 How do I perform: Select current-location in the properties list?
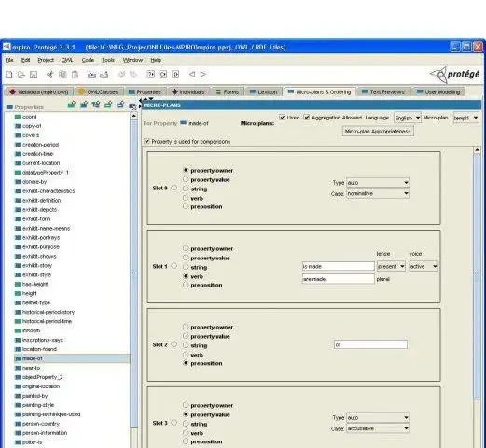(41, 163)
